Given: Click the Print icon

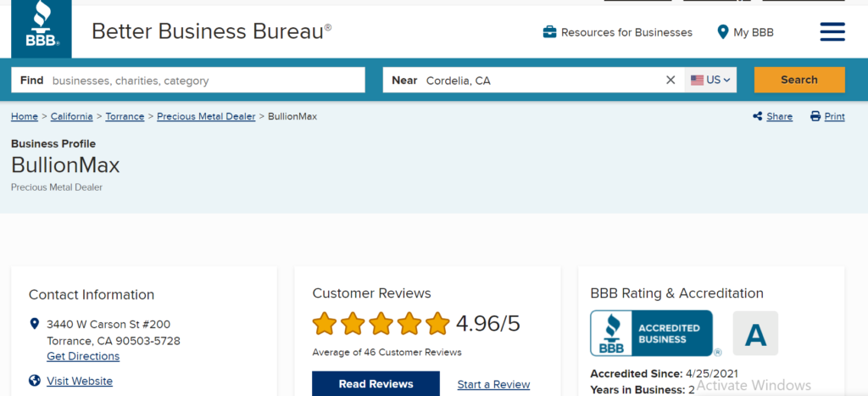Looking at the screenshot, I should pos(815,116).
